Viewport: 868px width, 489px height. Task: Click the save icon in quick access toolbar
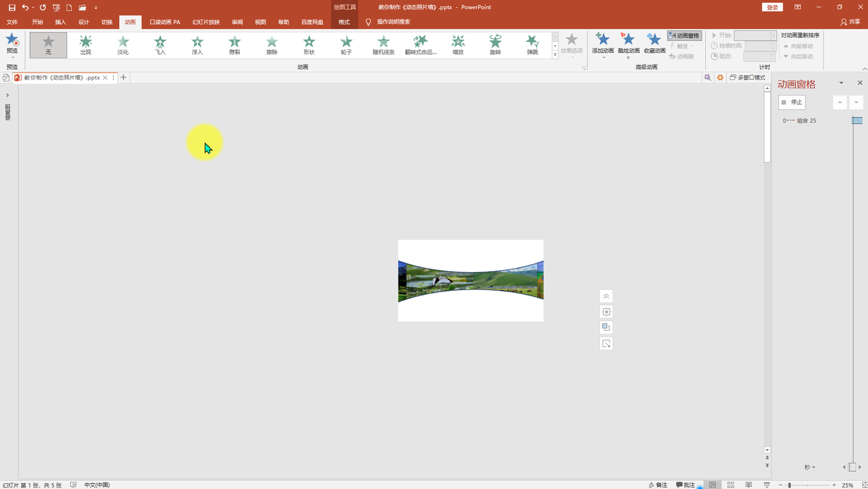point(12,8)
